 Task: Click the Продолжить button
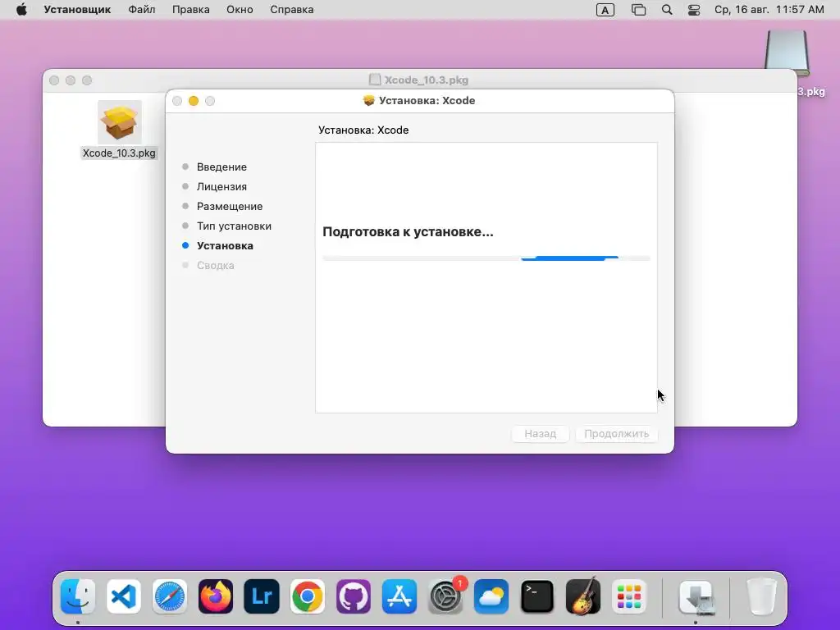point(616,434)
